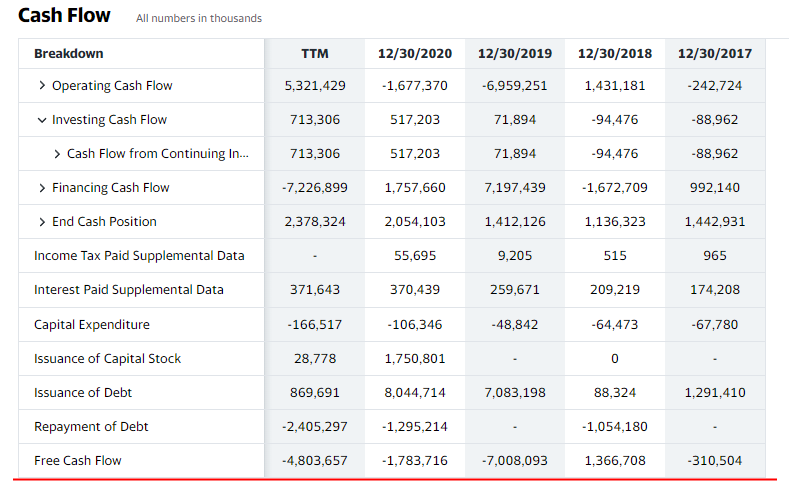Screen dimensions: 789x498
Task: Click the Cash Flow heading
Action: point(64,16)
